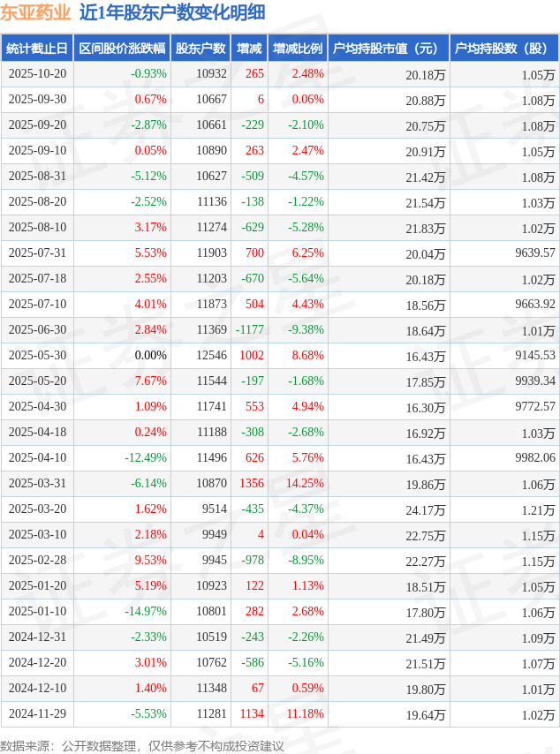Click the 数据来源 disclaimer footer text
560x754 pixels.
point(142,746)
